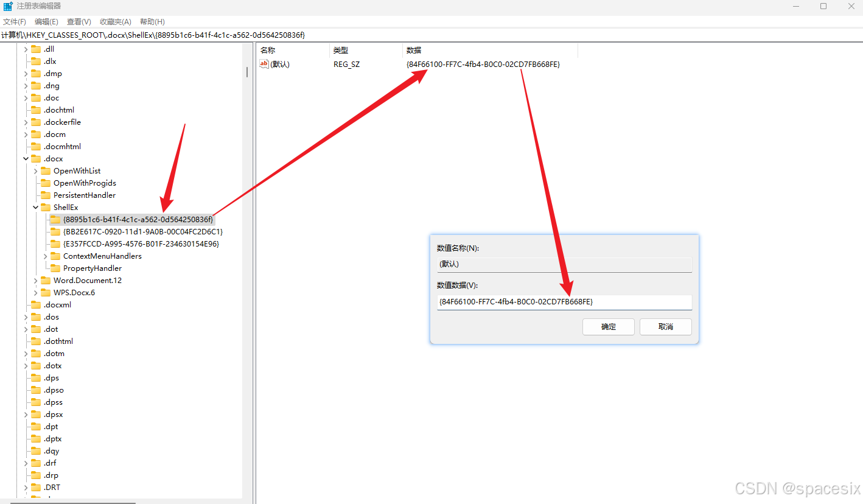Click the folder icon of {8895b1c6-b41f-4c1c-a562-0d564250836f}

55,220
